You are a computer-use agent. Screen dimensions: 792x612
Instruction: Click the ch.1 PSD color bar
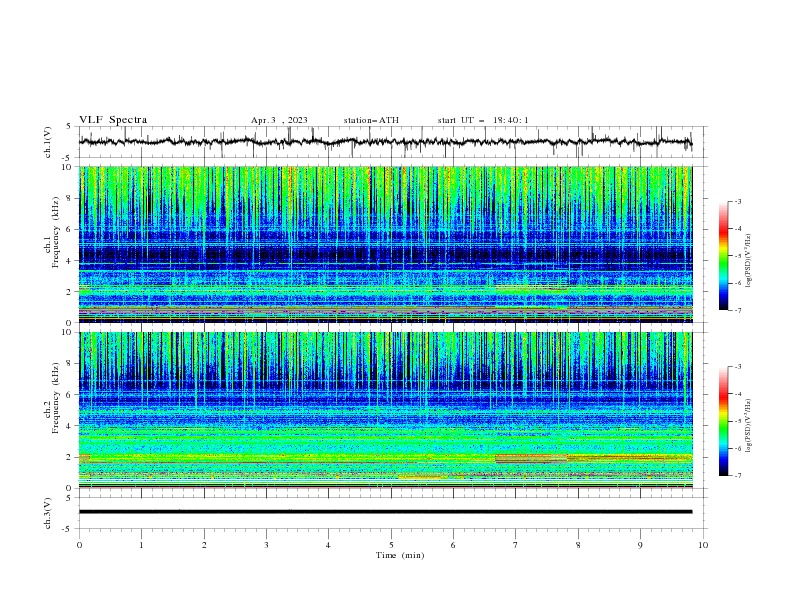723,256
